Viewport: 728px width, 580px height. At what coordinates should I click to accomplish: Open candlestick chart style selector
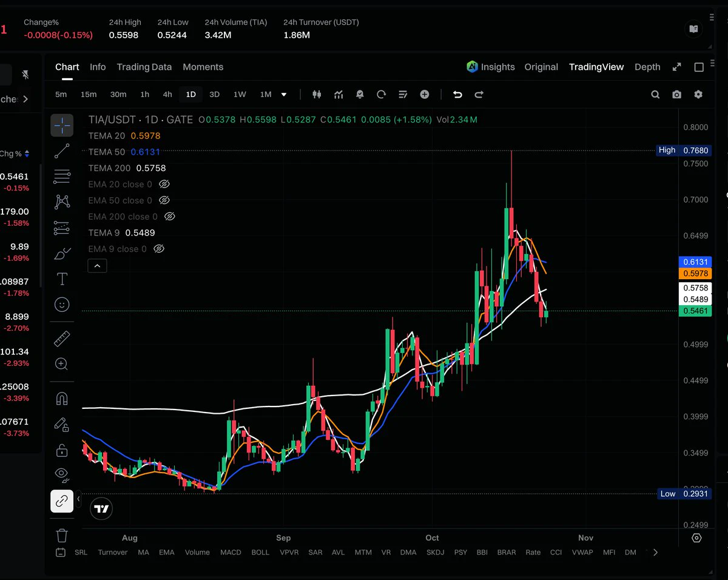[317, 95]
